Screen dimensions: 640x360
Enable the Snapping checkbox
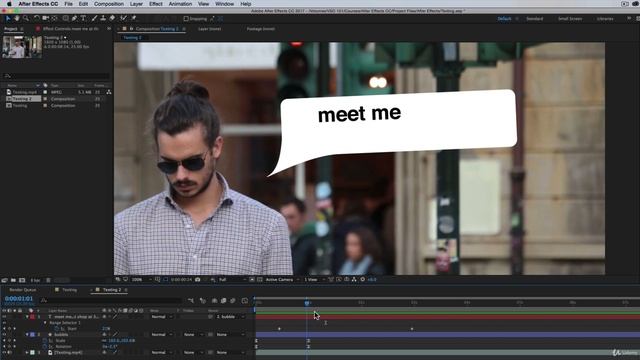[x=186, y=19]
